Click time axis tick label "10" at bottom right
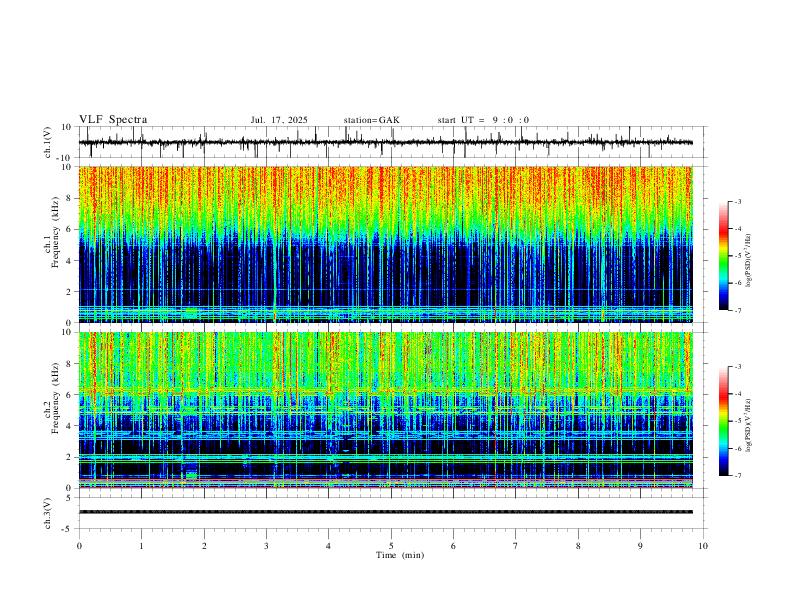This screenshot has width=792, height=612. point(703,546)
